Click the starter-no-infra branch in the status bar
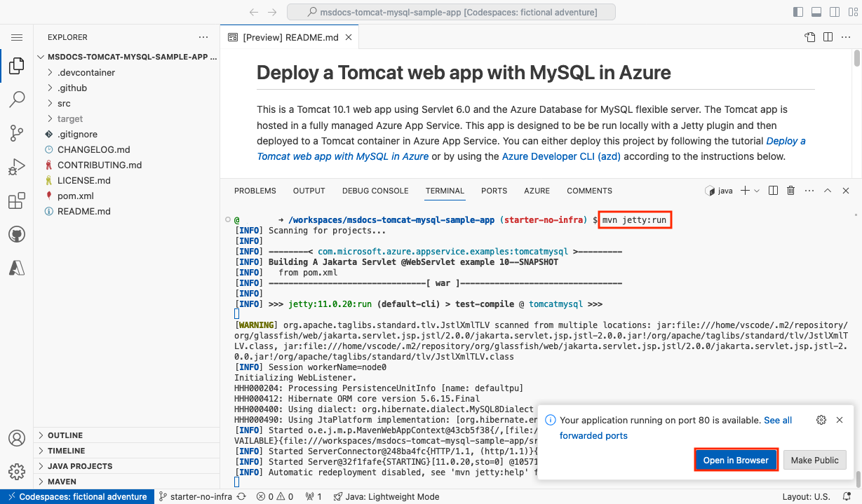 point(195,496)
